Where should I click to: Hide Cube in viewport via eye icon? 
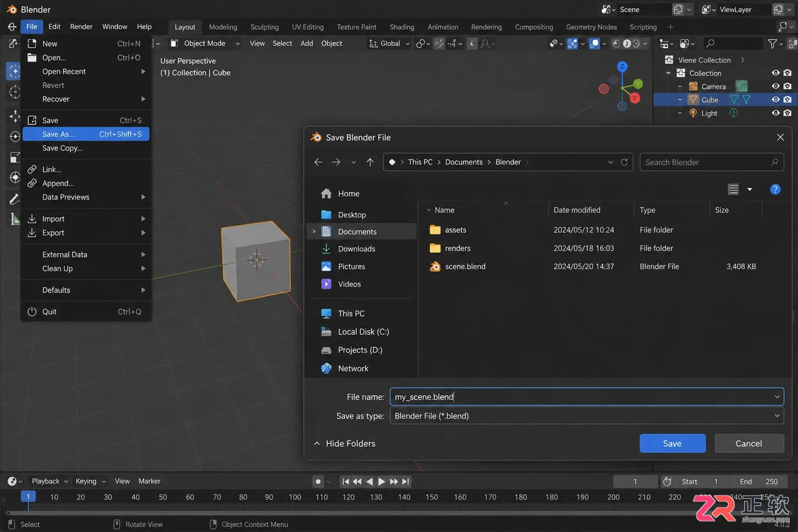(776, 99)
